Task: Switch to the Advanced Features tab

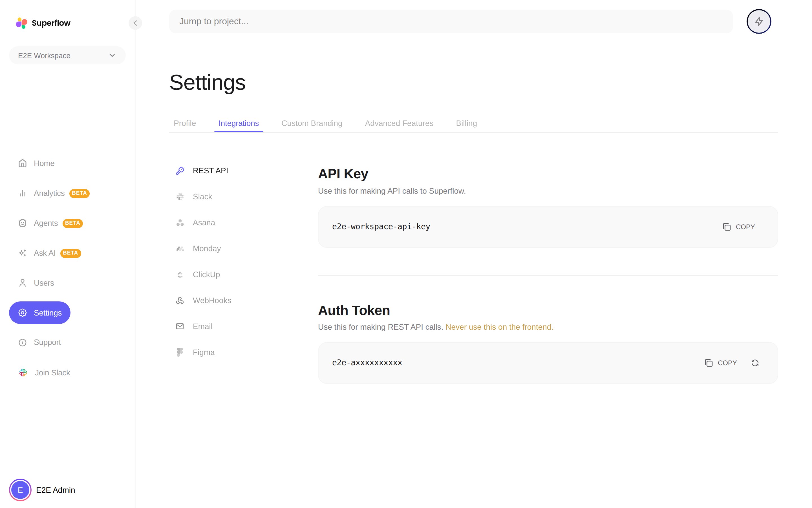Action: click(399, 123)
